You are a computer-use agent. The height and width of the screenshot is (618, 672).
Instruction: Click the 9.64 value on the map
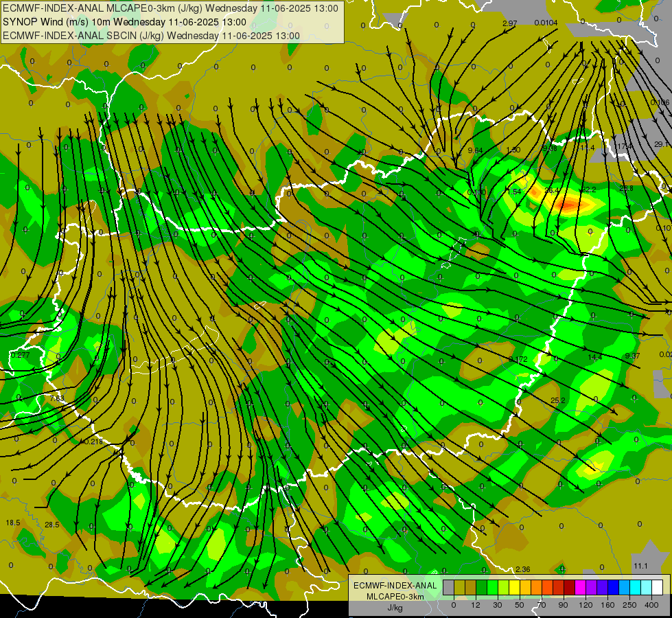475,150
